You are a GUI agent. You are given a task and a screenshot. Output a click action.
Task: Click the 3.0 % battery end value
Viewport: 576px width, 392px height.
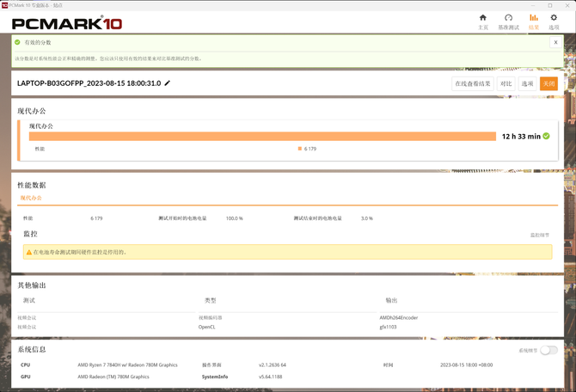[x=366, y=218]
